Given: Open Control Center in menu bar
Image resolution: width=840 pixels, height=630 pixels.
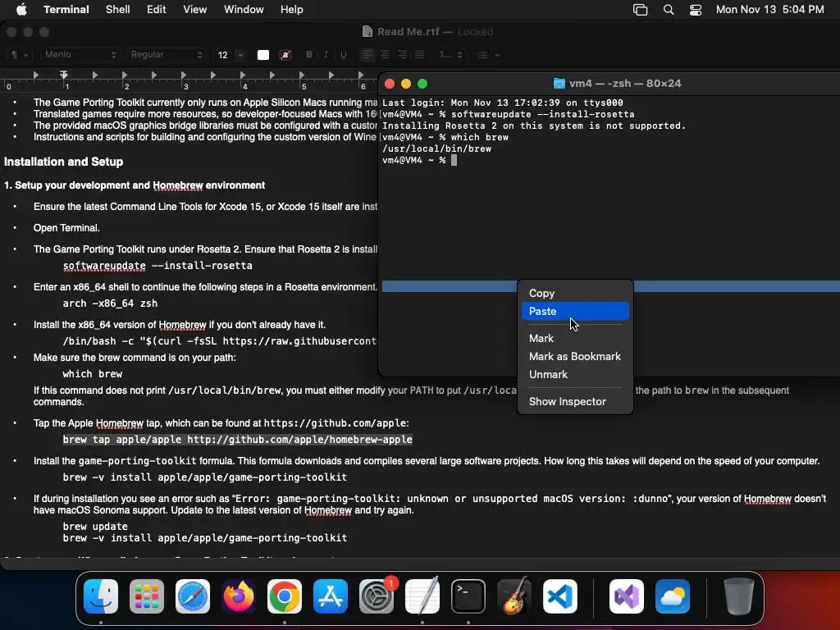Looking at the screenshot, I should coord(696,9).
